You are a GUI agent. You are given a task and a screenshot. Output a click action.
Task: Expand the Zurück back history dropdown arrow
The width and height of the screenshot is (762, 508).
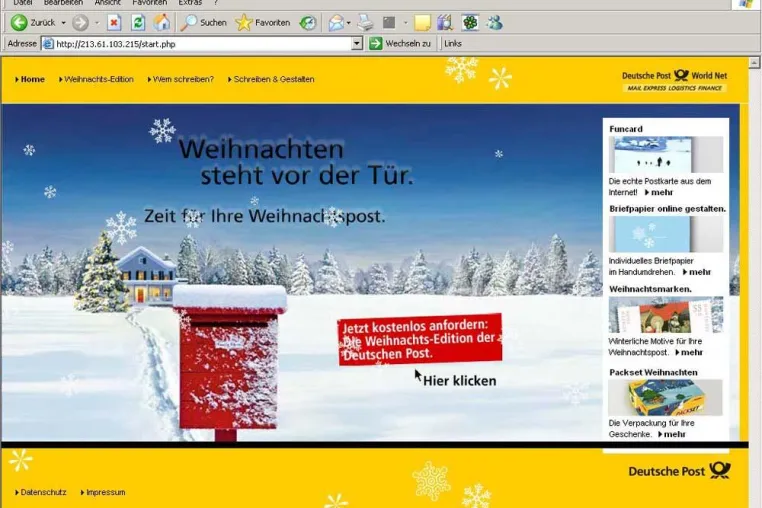click(63, 23)
